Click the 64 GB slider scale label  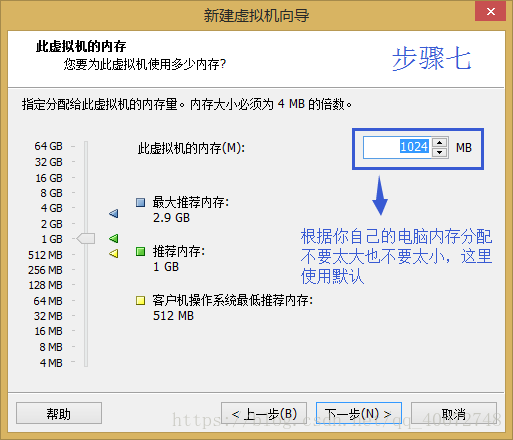tap(48, 146)
